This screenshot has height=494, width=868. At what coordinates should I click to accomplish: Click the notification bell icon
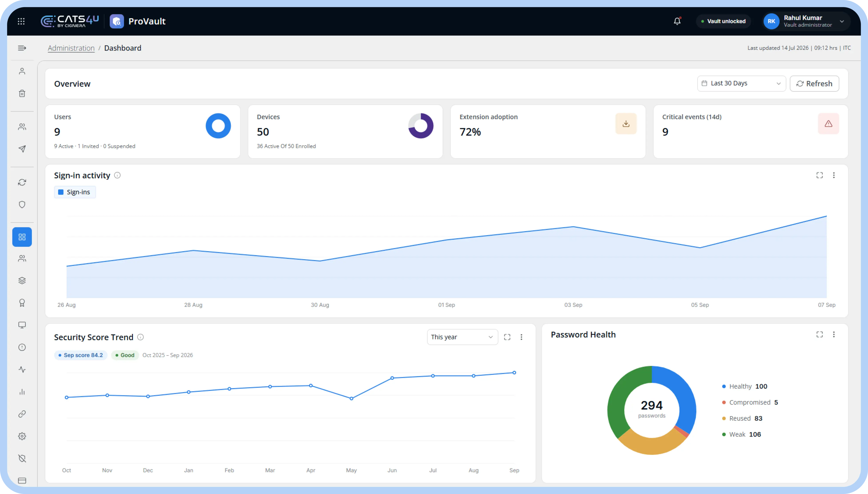[x=677, y=21]
